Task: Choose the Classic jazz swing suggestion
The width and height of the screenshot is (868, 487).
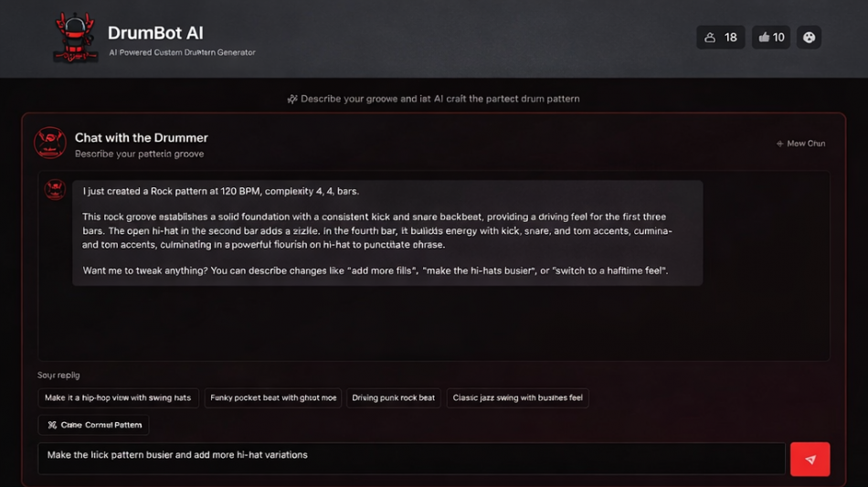Action: [517, 398]
